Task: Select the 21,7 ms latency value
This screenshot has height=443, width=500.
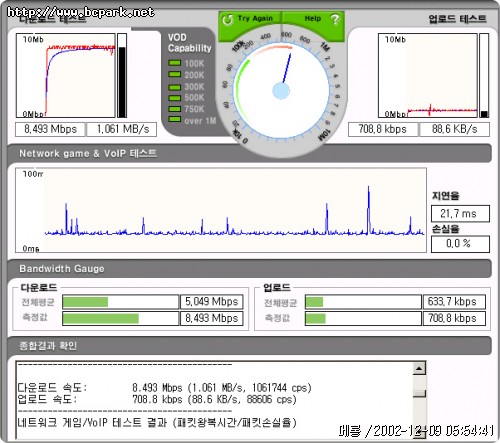Action: tap(460, 214)
